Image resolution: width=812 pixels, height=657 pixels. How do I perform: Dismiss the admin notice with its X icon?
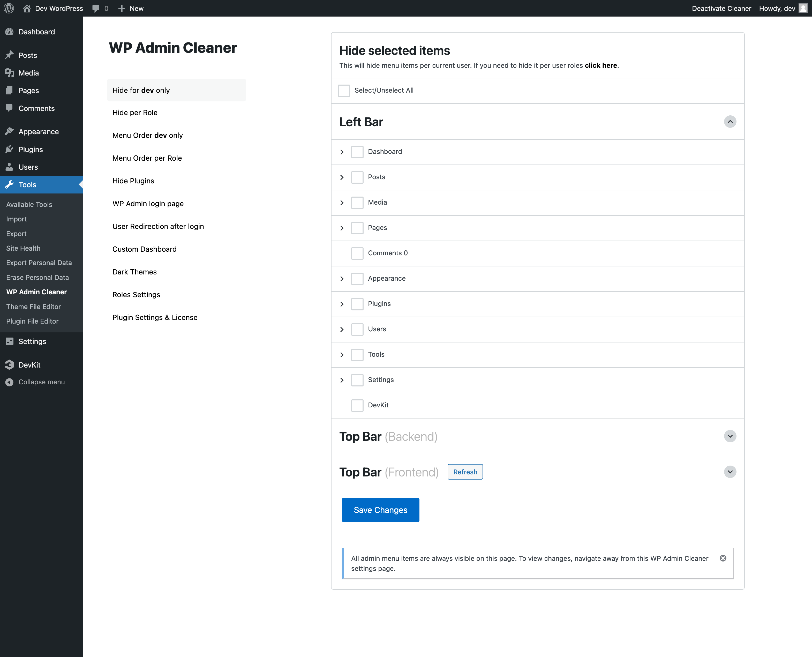click(x=723, y=558)
